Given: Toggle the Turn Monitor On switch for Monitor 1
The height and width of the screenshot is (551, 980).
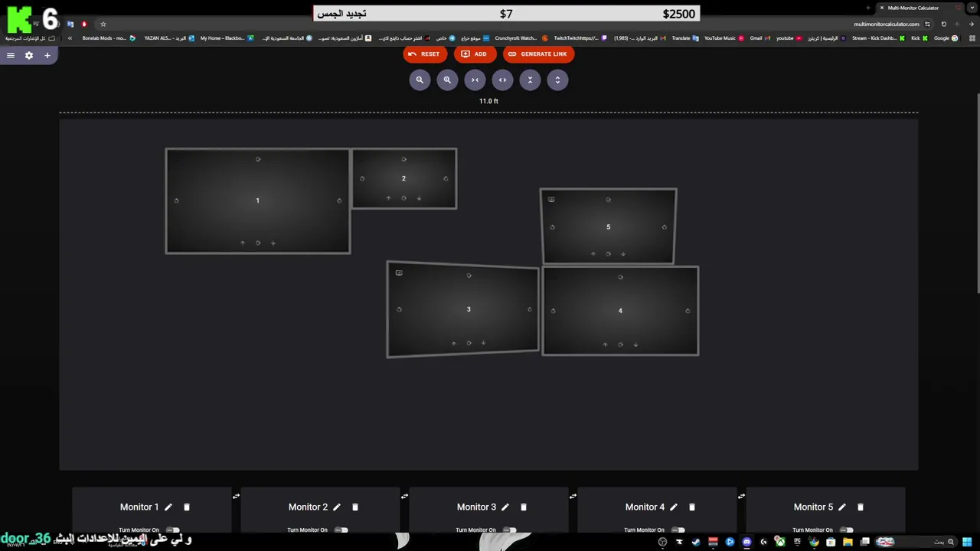Looking at the screenshot, I should (173, 530).
